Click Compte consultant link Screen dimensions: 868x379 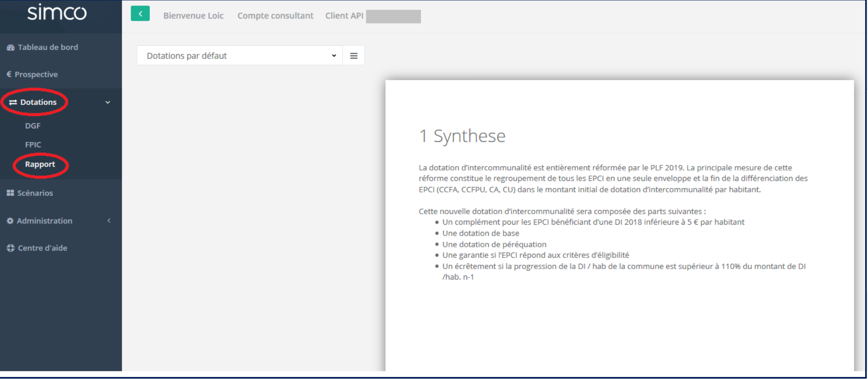tap(275, 16)
